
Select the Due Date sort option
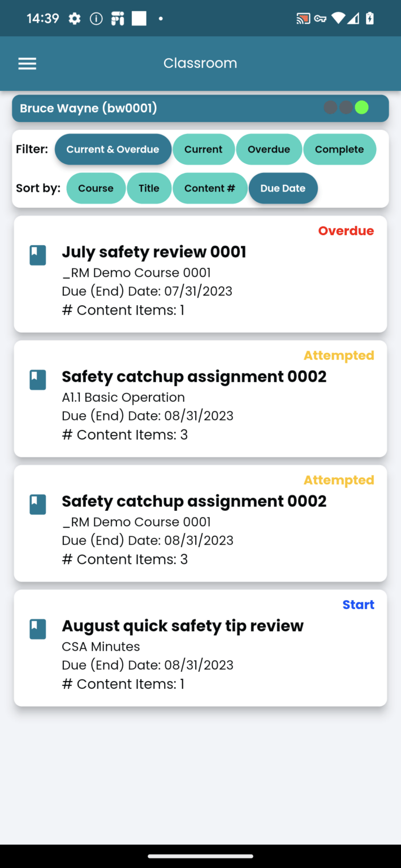(x=283, y=188)
